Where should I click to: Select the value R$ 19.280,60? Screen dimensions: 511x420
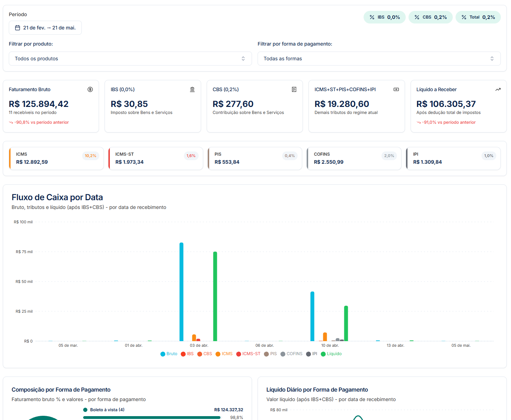[342, 104]
